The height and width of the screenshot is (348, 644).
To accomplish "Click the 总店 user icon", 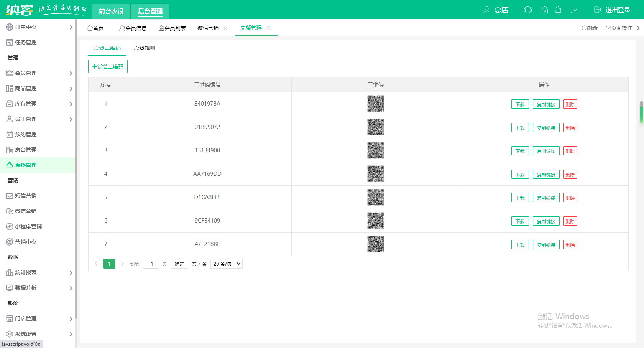I will click(495, 10).
